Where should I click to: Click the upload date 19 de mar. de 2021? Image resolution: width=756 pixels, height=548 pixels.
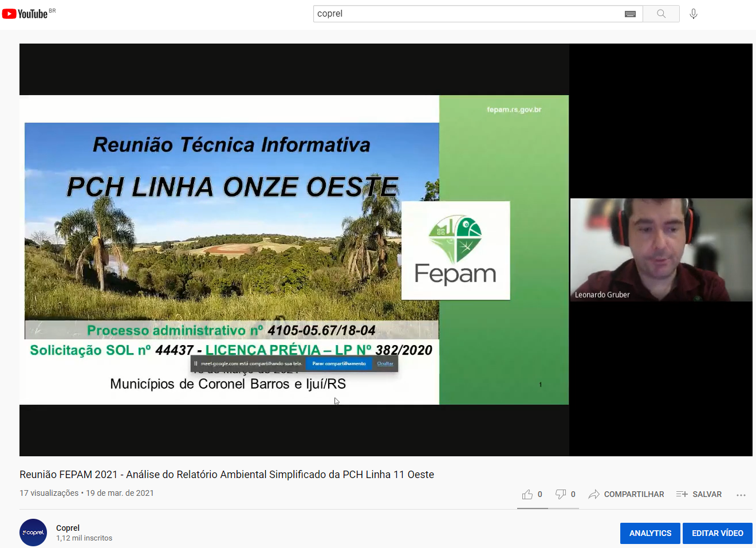(x=120, y=493)
